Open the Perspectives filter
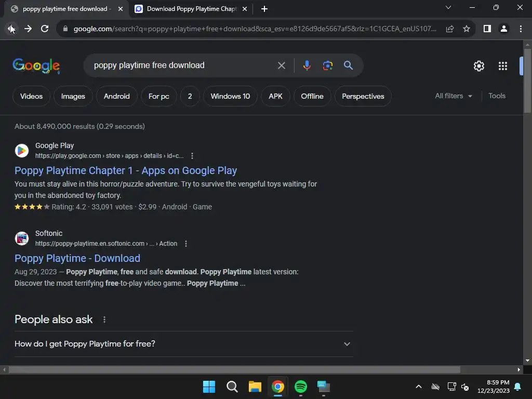 coord(363,96)
